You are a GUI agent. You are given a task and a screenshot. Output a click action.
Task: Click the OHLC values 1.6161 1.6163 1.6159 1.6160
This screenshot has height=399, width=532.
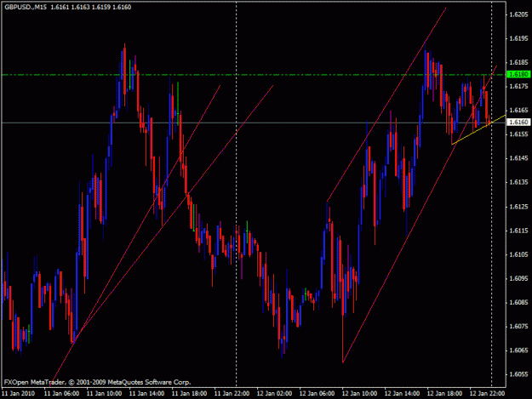coord(91,7)
